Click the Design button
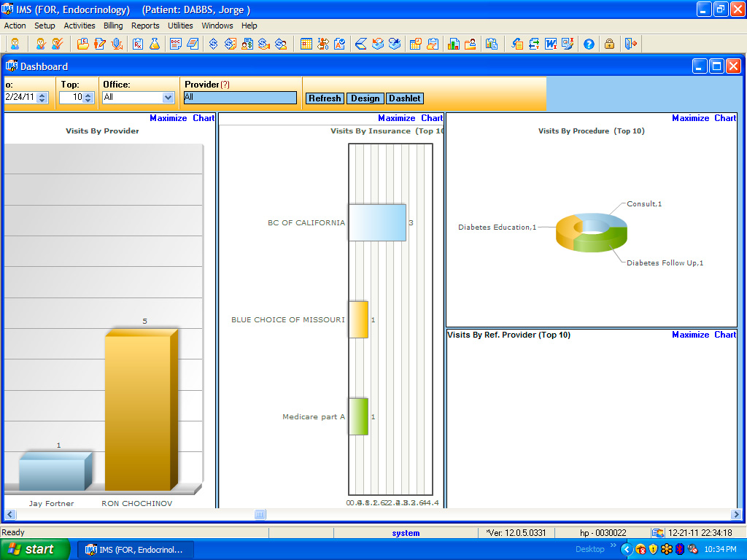Image resolution: width=747 pixels, height=560 pixels. 365,98
